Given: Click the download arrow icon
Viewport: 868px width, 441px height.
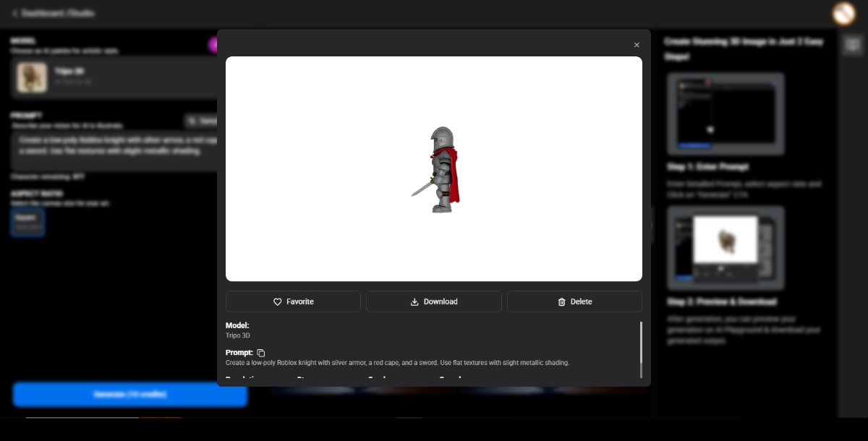Looking at the screenshot, I should click(x=414, y=301).
